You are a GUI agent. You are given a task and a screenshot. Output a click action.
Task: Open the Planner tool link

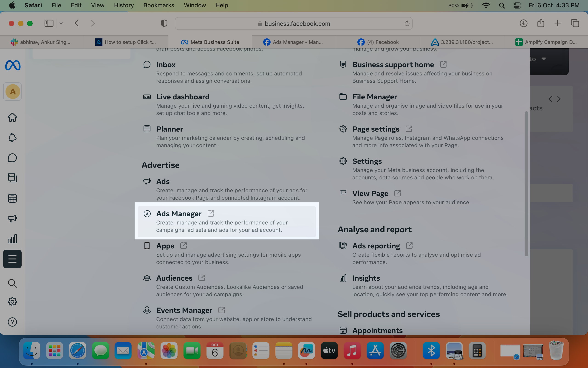point(226,137)
